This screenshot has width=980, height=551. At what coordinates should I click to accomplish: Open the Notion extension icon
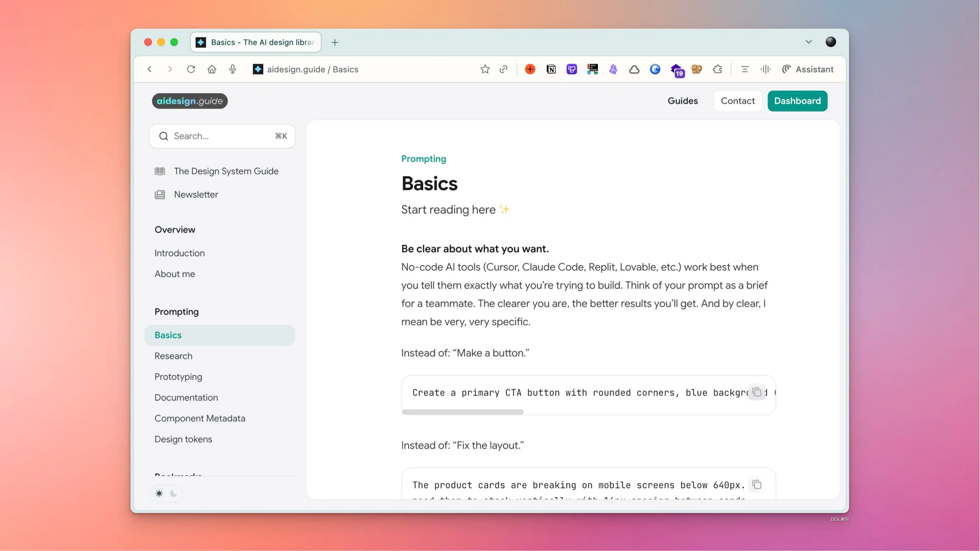coord(551,69)
